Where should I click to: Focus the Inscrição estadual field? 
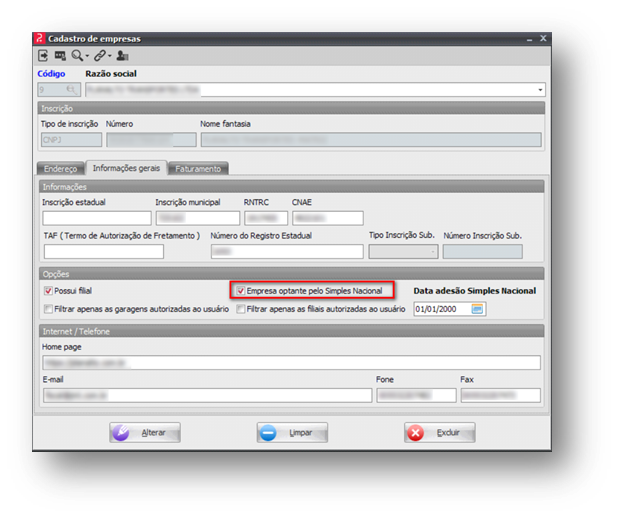97,218
